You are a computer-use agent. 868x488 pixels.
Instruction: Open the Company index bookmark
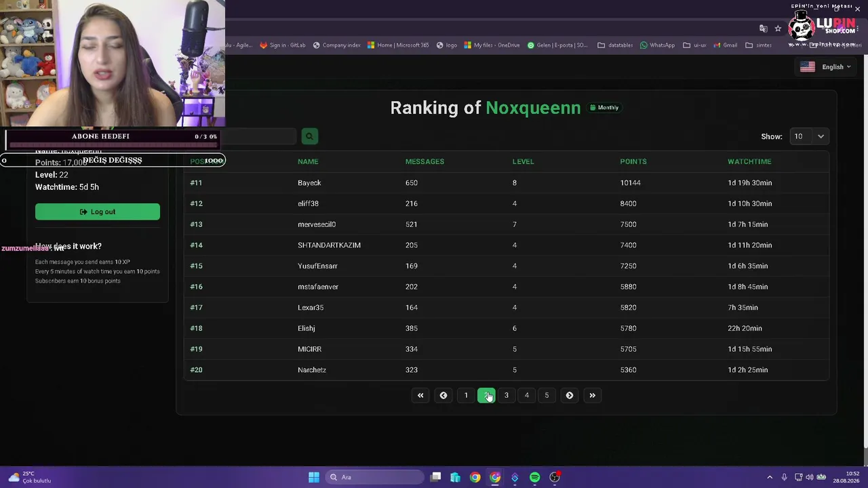coord(336,45)
